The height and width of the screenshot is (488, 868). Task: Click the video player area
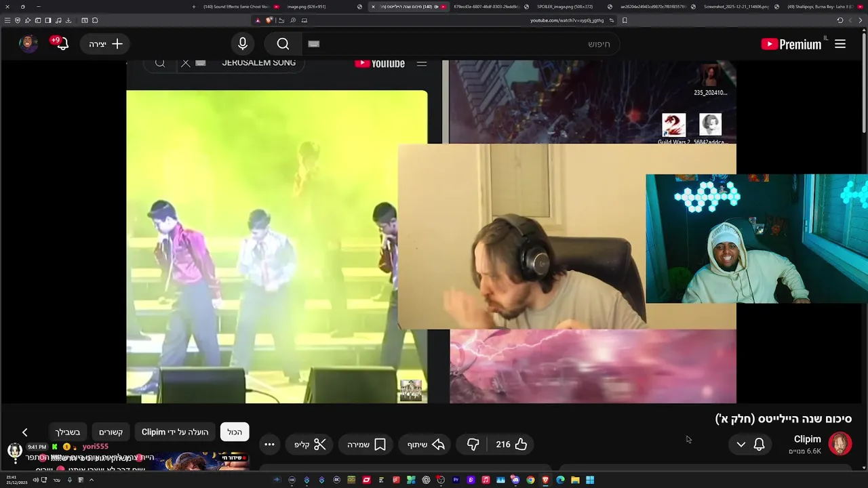pyautogui.click(x=431, y=232)
